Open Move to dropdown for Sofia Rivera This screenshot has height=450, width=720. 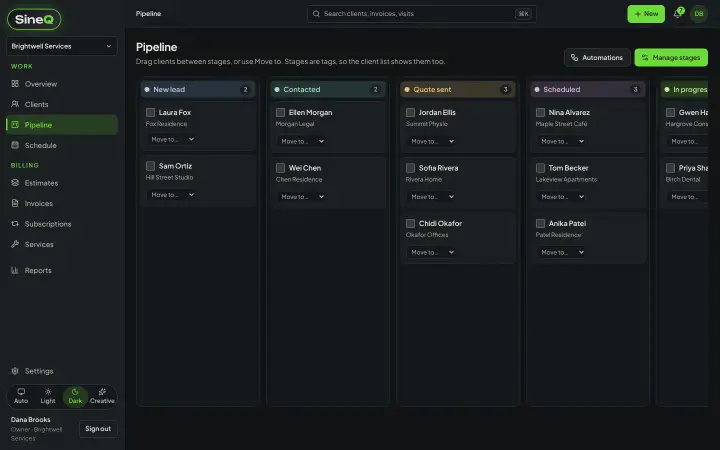[x=432, y=197]
